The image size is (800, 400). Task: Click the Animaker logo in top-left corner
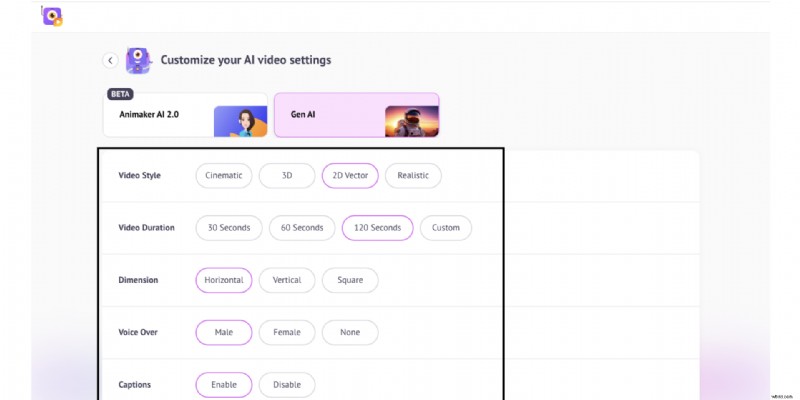(52, 15)
